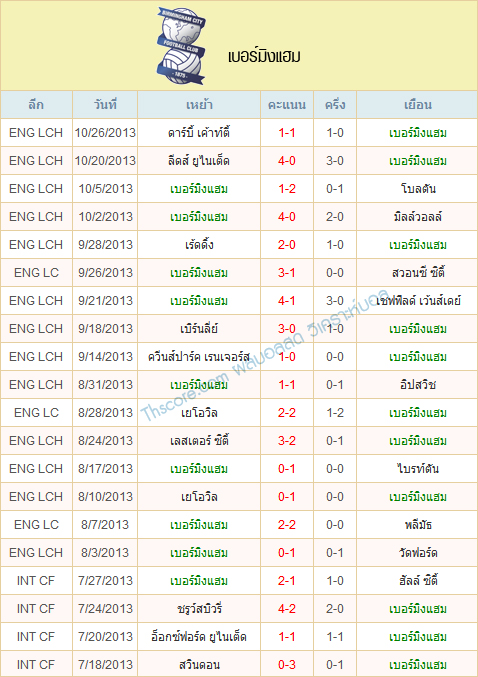The image size is (478, 677).
Task: Open away team มิลล์วอลล์
Action: point(418,217)
